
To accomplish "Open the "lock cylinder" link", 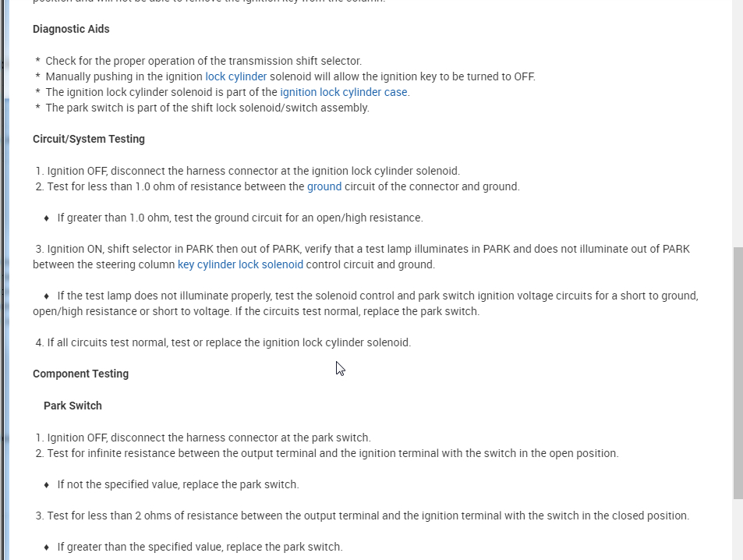I will coord(235,76).
